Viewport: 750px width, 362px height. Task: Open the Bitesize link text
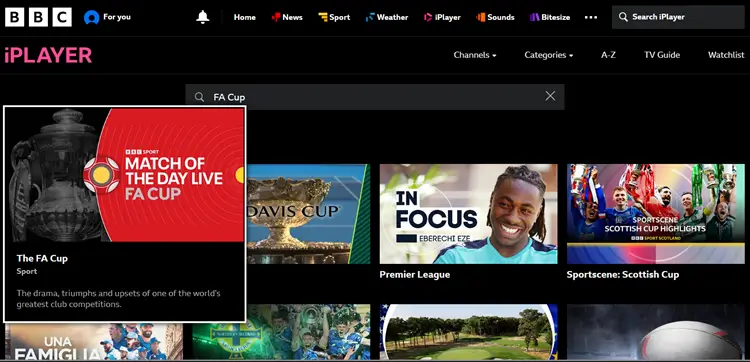pos(555,17)
